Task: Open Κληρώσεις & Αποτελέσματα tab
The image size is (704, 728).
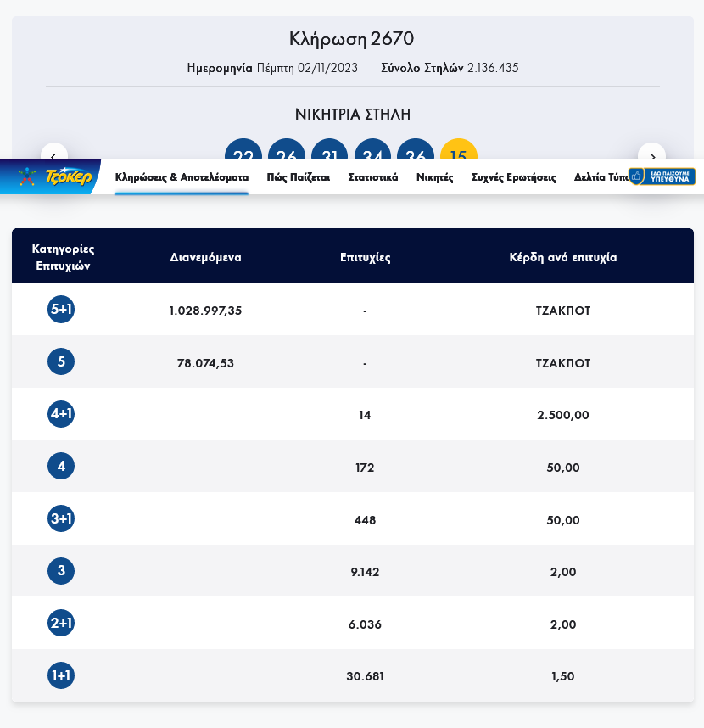Action: (182, 177)
